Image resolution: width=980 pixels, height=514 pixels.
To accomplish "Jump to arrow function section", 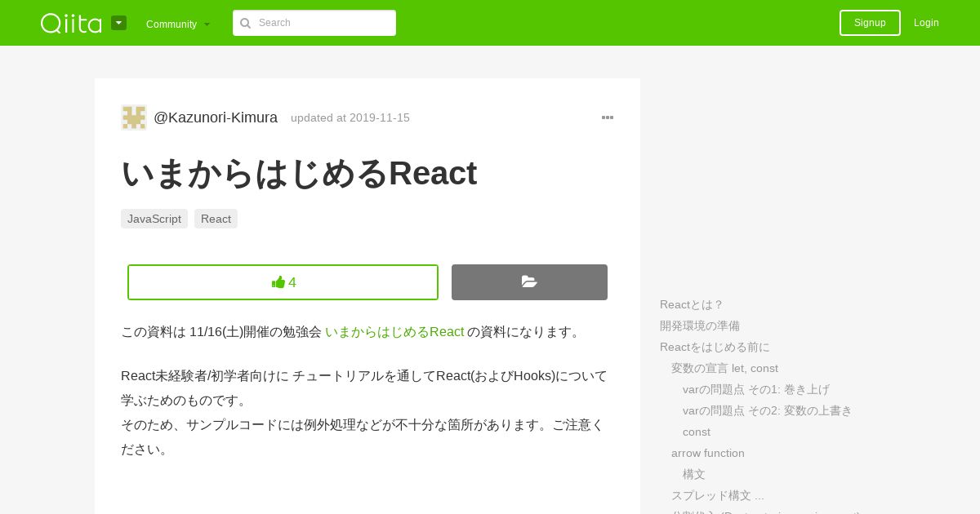I will coord(708,453).
